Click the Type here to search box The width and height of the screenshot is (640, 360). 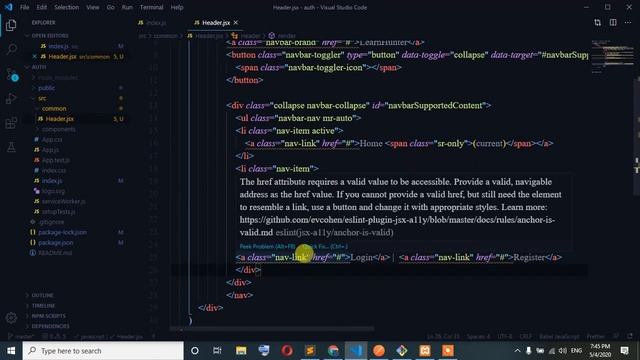pyautogui.click(x=103, y=351)
